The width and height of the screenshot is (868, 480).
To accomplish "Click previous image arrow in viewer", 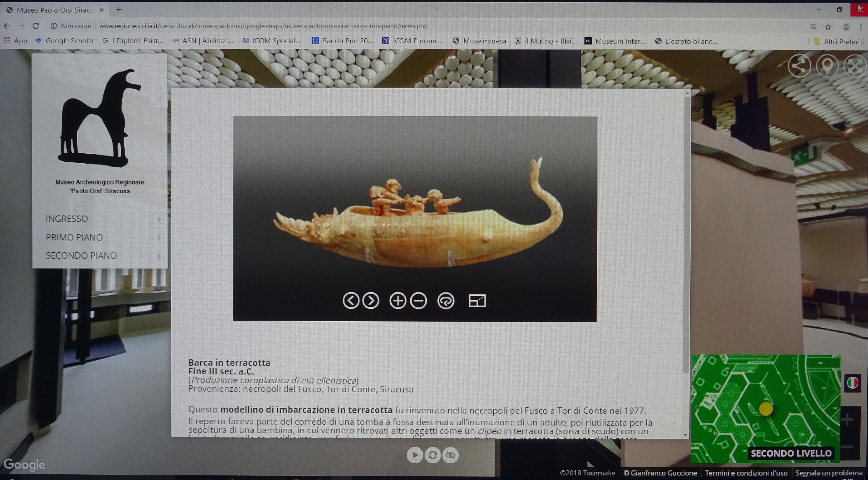I will click(x=351, y=300).
